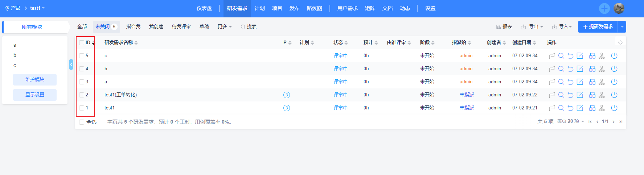Expand the 导出 export dropdown

tap(532, 27)
